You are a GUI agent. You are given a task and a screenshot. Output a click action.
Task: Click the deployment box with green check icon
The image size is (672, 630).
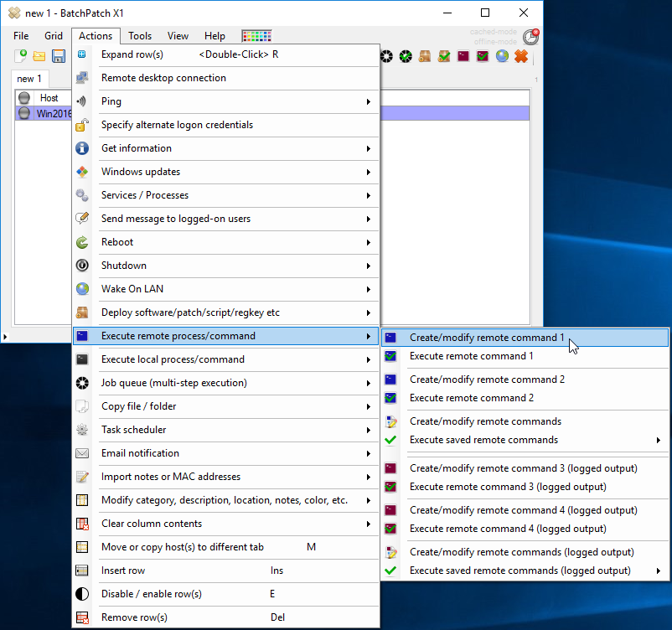(x=444, y=56)
